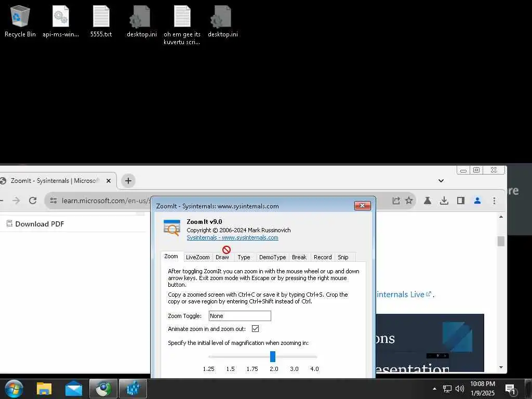Set magnification slider to 1.25
This screenshot has width=532, height=399.
[209, 356]
